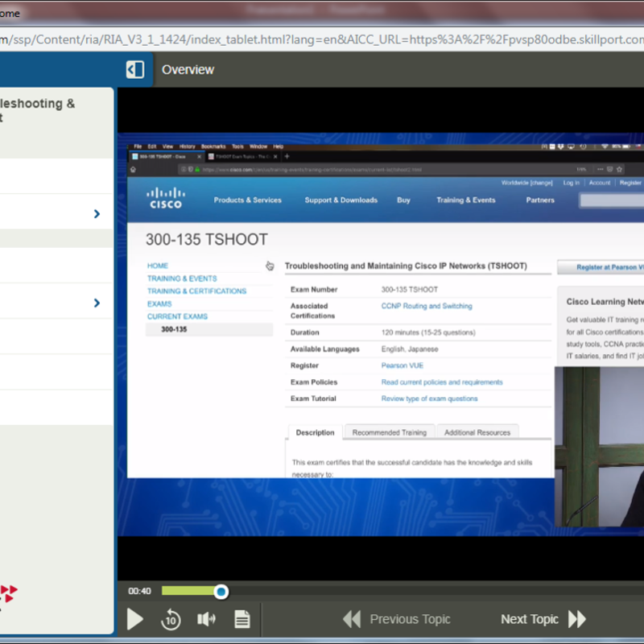The height and width of the screenshot is (644, 644).
Task: Open the CCNP Routing and Switching link
Action: click(427, 306)
